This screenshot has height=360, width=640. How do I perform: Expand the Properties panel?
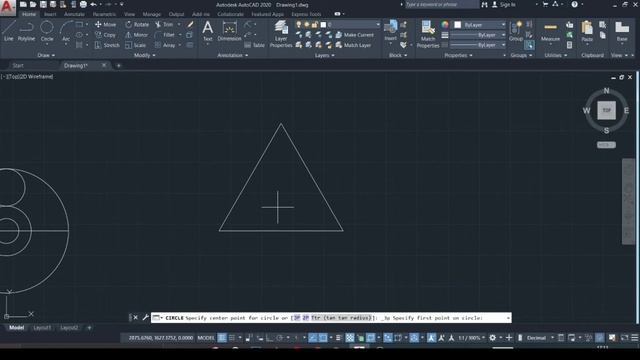click(458, 55)
